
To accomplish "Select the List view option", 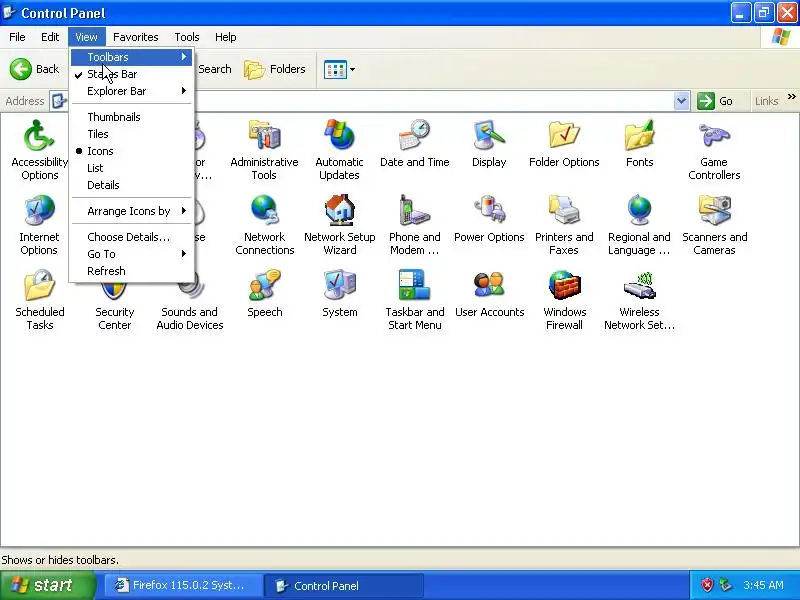I will click(x=132, y=168).
